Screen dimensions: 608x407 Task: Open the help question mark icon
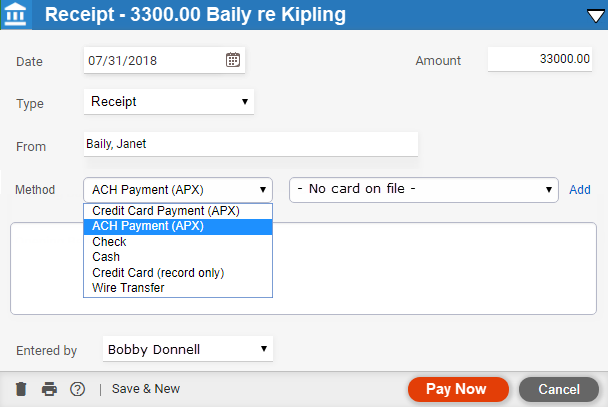[x=77, y=389]
